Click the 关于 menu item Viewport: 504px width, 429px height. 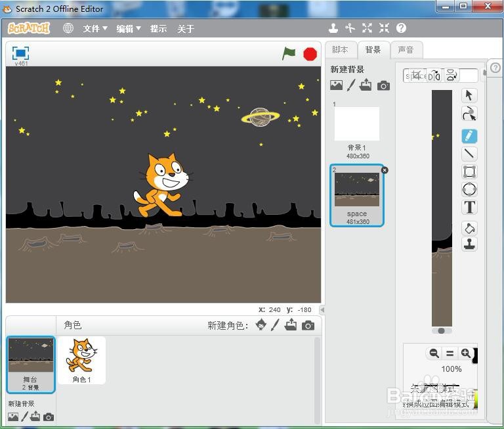[186, 29]
